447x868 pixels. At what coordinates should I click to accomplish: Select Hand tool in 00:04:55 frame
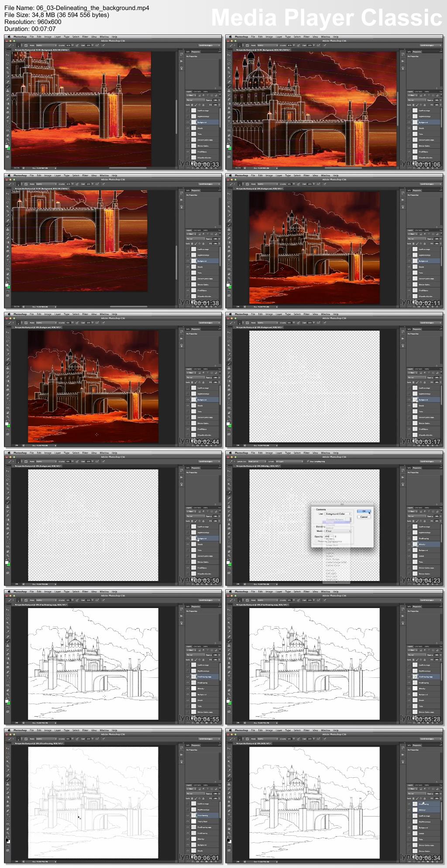tap(7, 690)
